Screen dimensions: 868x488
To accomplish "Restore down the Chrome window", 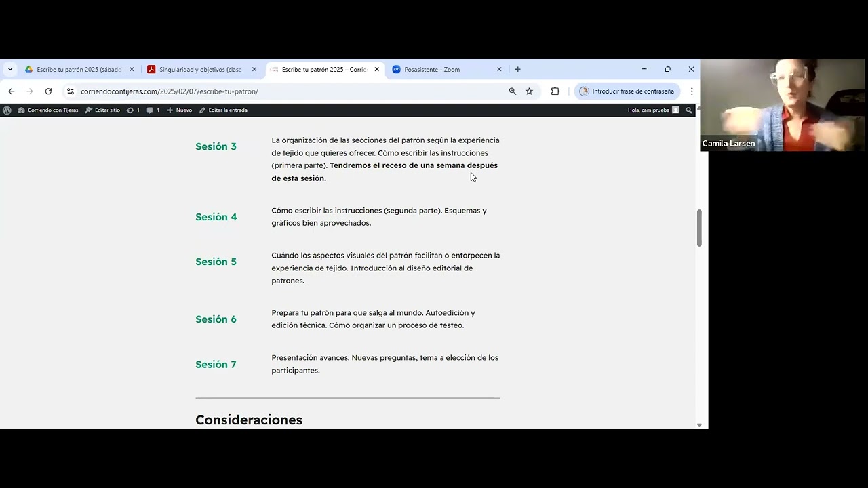I will pyautogui.click(x=667, y=69).
